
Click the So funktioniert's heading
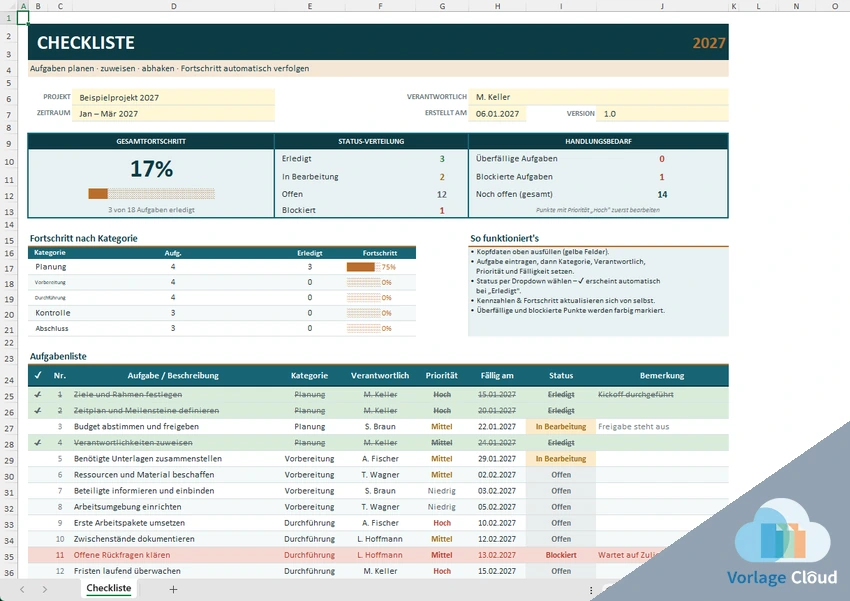(x=505, y=238)
